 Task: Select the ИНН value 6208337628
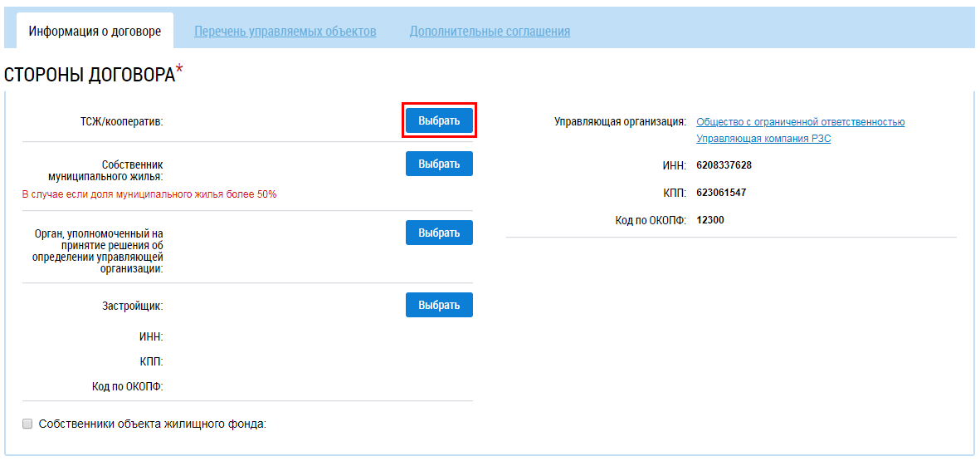[x=724, y=165]
